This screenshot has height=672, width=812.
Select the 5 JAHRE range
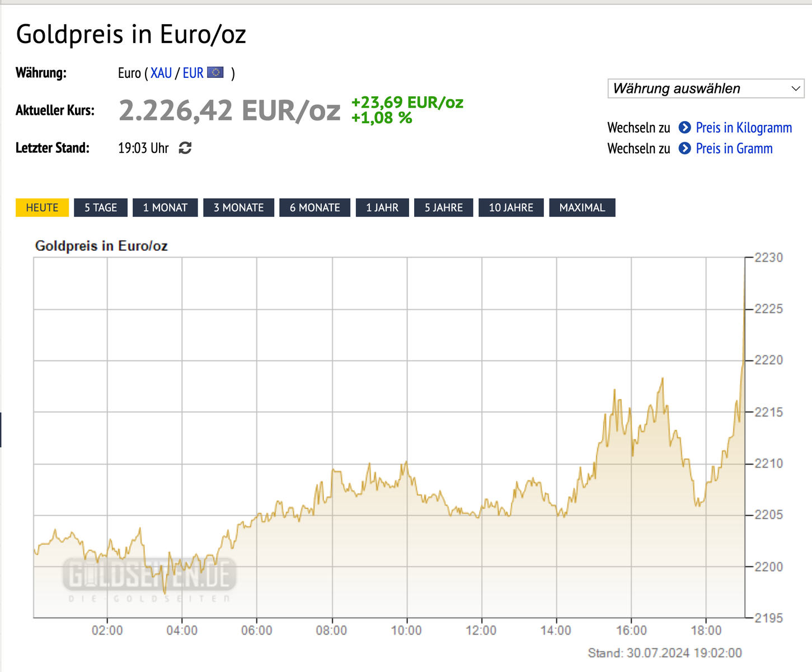(444, 208)
